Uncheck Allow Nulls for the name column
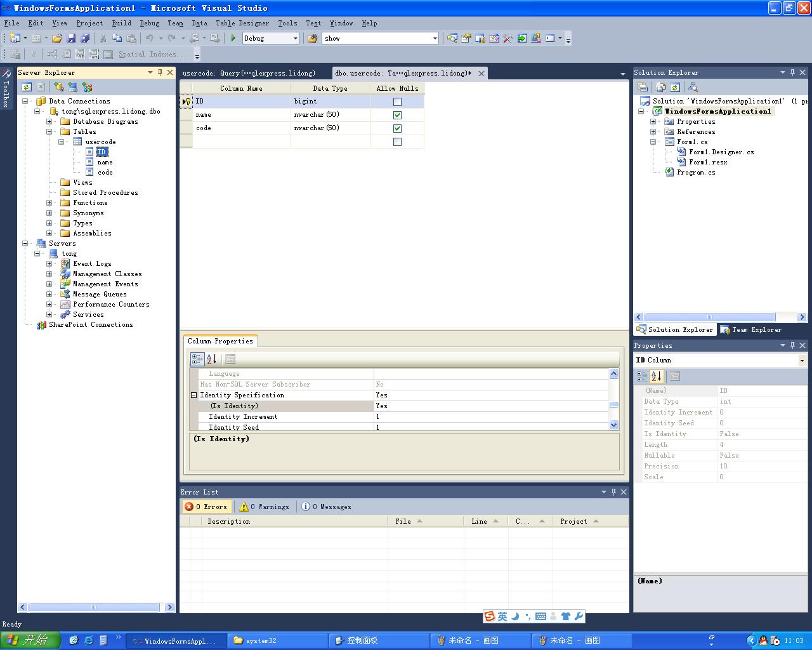 pos(397,115)
